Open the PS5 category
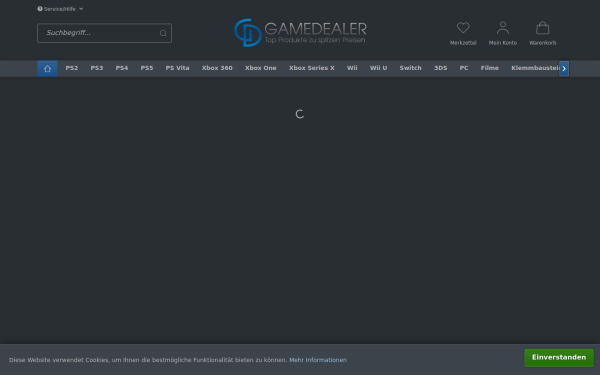This screenshot has width=600, height=375. tap(147, 68)
